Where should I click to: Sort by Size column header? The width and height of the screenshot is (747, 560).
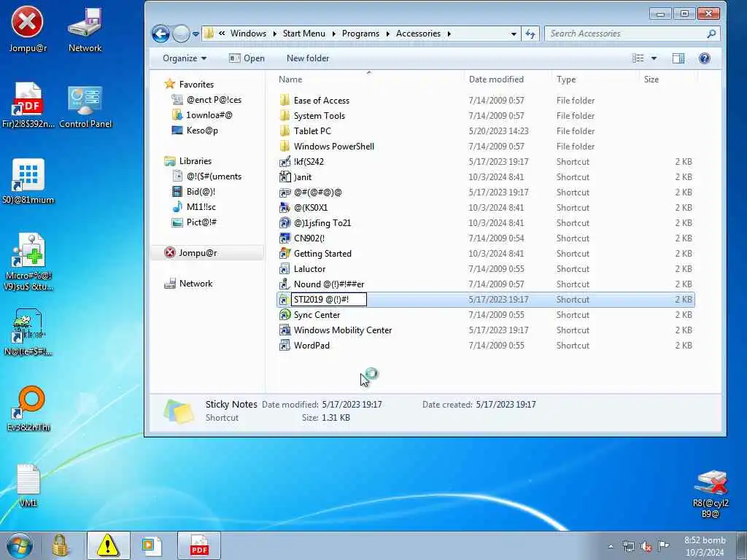coord(651,79)
